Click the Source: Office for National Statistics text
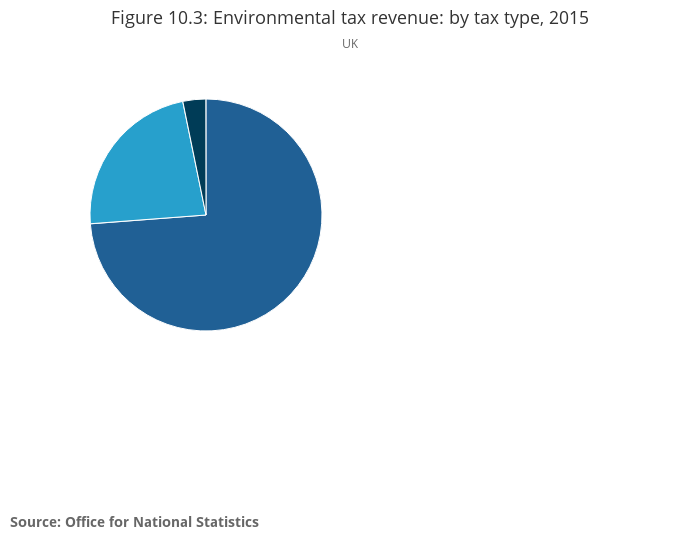 point(134,522)
